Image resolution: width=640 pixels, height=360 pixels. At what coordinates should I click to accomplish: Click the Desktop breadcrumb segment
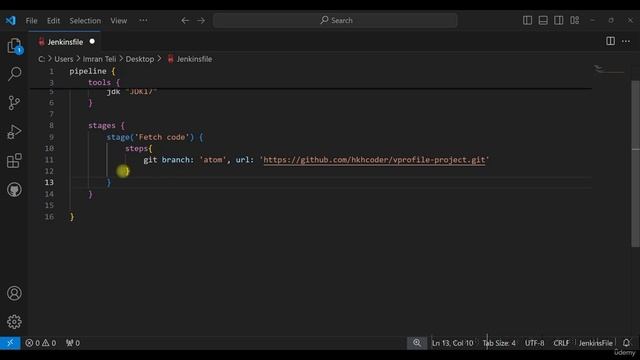click(x=140, y=59)
